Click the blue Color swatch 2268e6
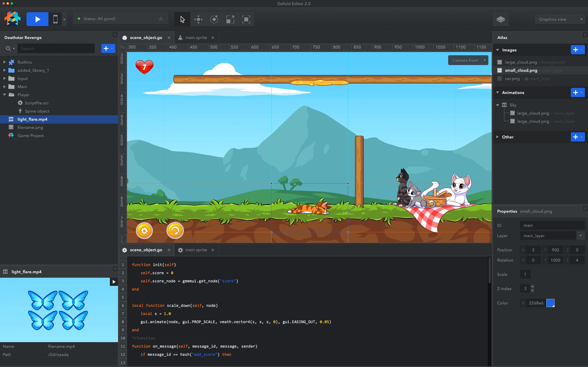 550,303
